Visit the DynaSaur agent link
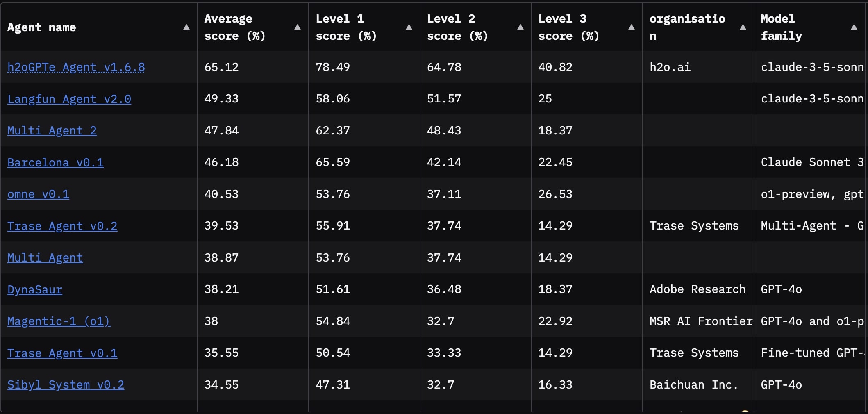The height and width of the screenshot is (414, 868). pyautogui.click(x=35, y=290)
